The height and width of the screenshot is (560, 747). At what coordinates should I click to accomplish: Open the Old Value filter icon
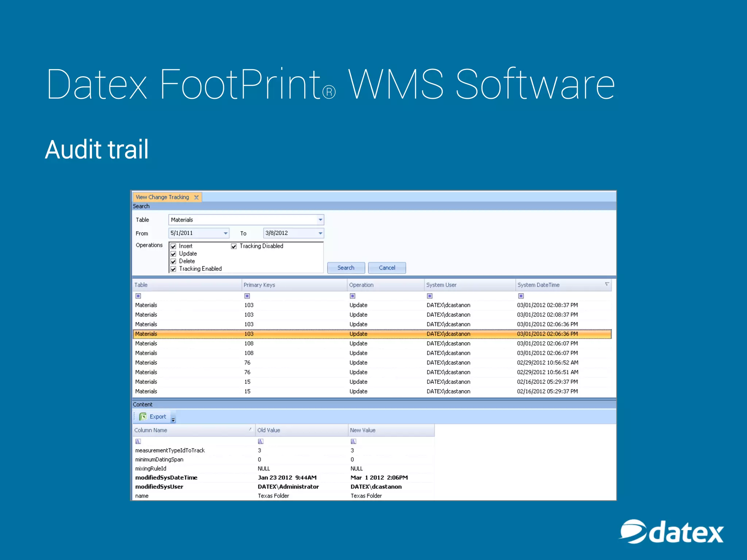(x=261, y=442)
